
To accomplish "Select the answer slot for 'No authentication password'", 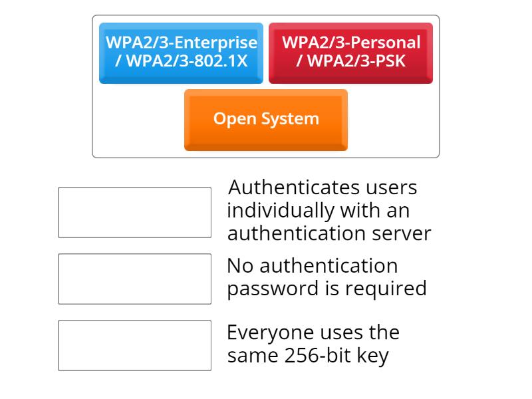I will (x=134, y=279).
